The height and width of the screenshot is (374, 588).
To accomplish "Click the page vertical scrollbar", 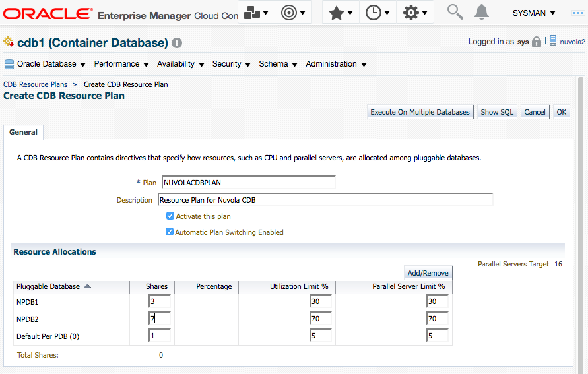I will click(581, 225).
